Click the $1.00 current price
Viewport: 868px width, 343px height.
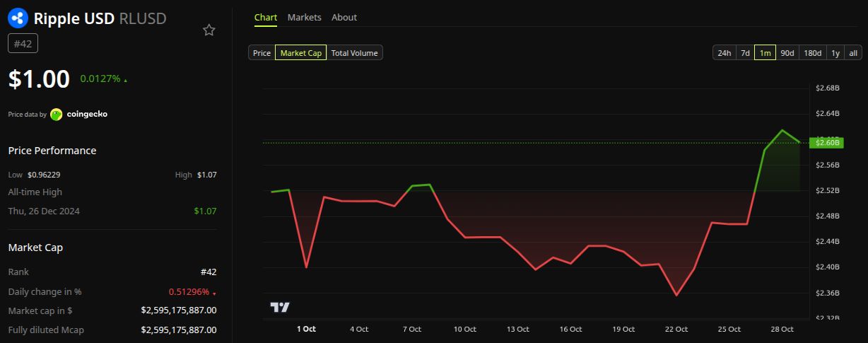[x=39, y=79]
